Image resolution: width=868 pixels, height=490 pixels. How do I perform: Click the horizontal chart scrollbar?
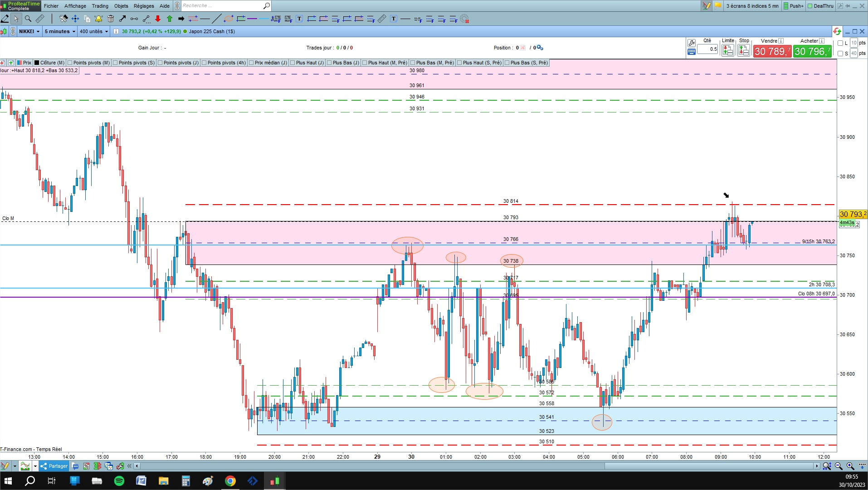pyautogui.click(x=476, y=466)
